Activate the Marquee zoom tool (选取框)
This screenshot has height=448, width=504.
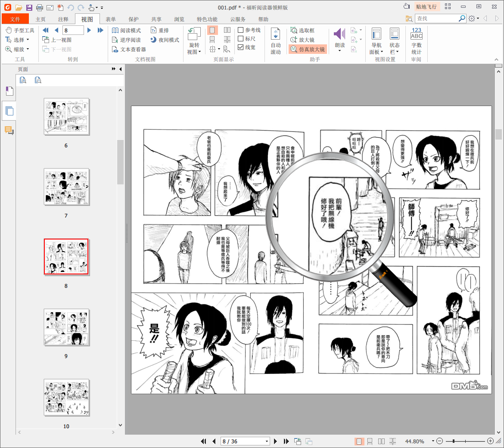302,30
